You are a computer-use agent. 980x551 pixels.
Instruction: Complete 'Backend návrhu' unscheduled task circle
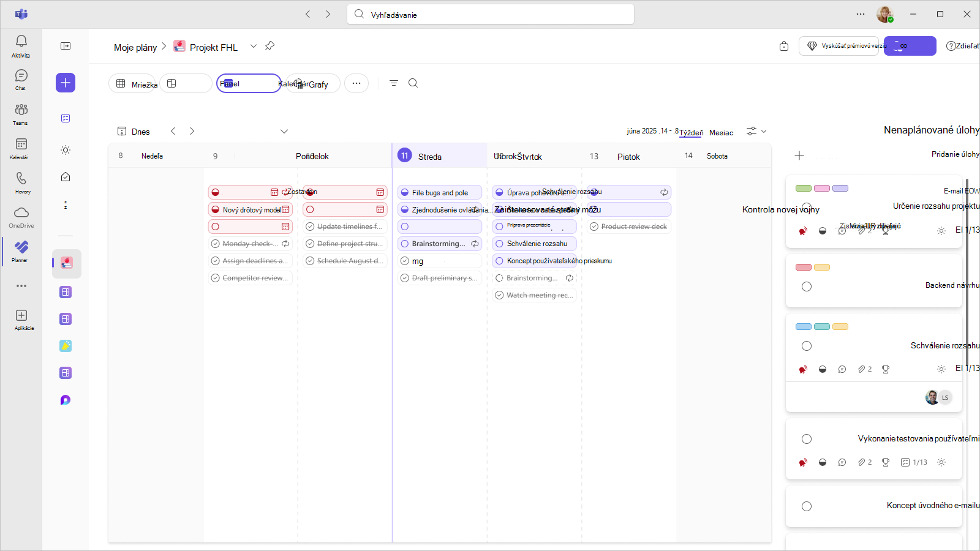click(807, 287)
